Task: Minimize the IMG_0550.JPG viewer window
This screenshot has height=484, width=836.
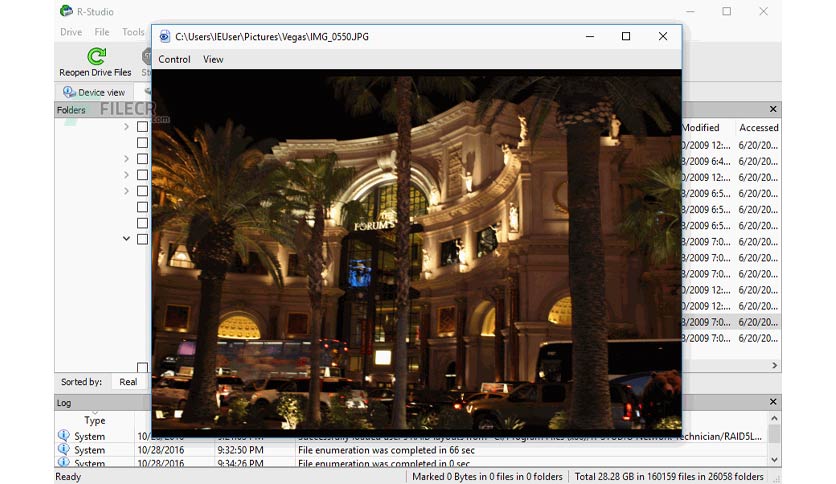Action: coord(590,36)
